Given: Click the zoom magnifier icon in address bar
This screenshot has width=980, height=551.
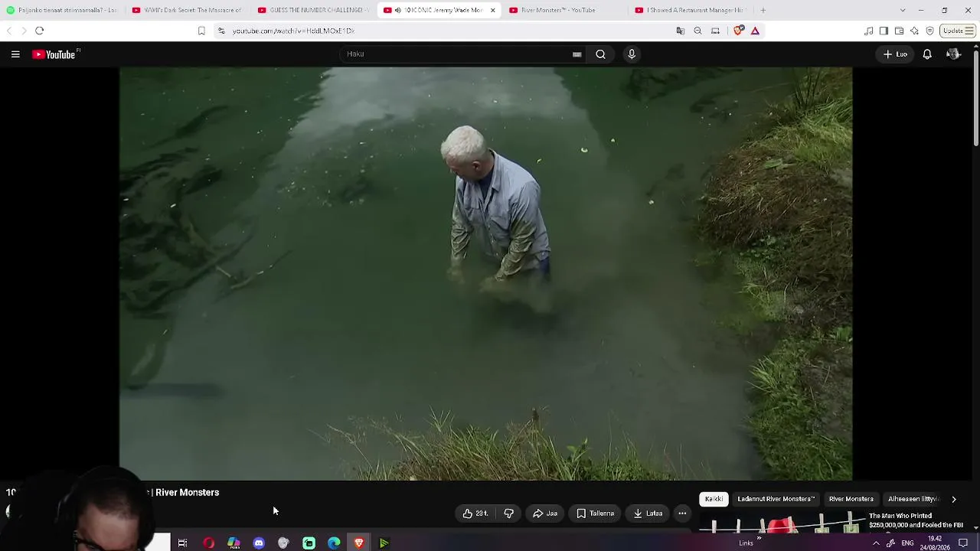Looking at the screenshot, I should click(697, 31).
